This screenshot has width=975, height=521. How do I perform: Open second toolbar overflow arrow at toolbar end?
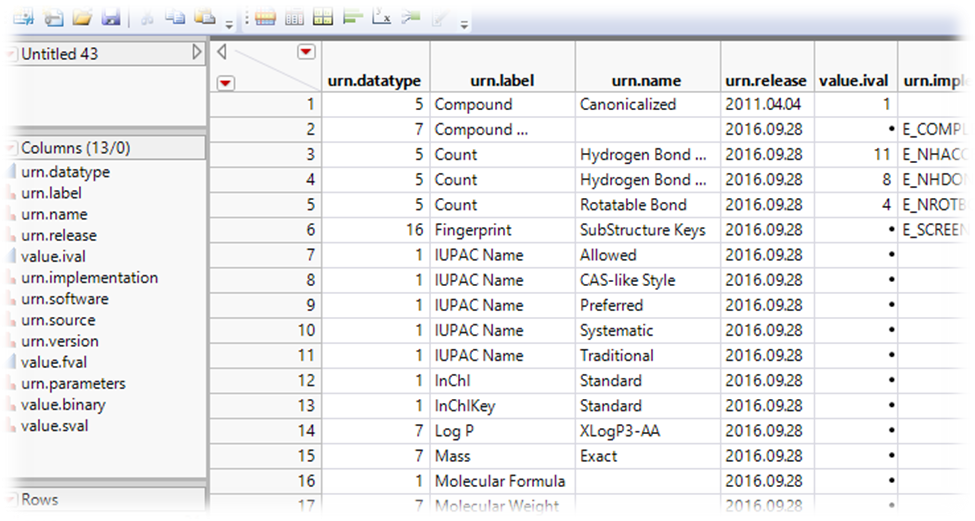(464, 25)
